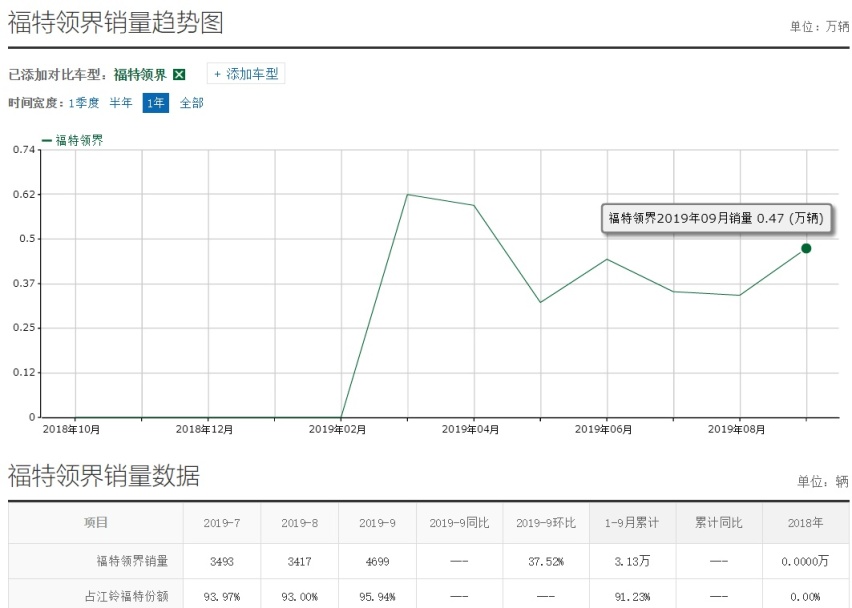Click the 2018年10月 axis label
This screenshot has width=852, height=608.
[x=71, y=429]
